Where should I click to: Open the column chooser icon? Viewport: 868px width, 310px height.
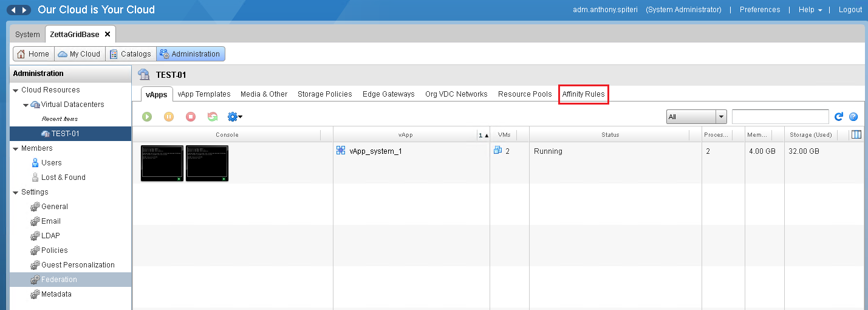tap(856, 135)
